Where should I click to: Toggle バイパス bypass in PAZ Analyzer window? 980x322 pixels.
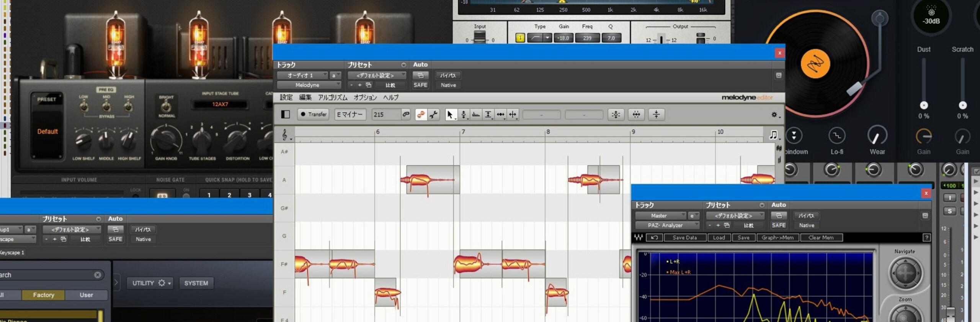point(807,216)
